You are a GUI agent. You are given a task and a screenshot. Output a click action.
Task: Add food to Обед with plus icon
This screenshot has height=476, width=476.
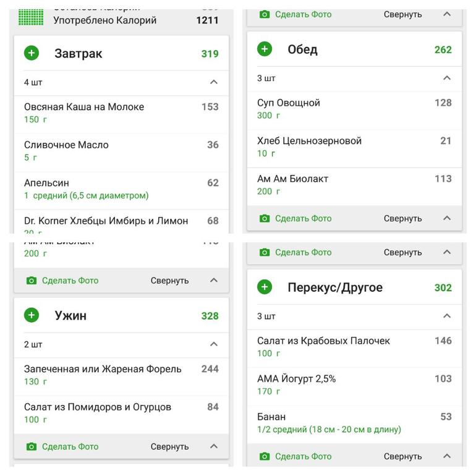click(x=265, y=49)
